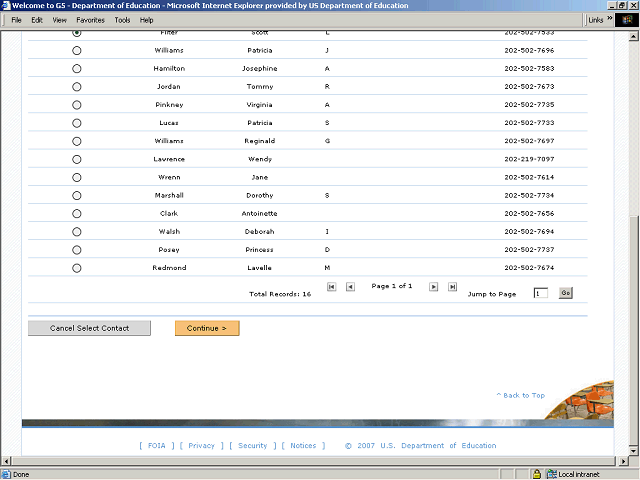
Task: Click the vertical scrollbar up arrow
Action: click(x=633, y=36)
